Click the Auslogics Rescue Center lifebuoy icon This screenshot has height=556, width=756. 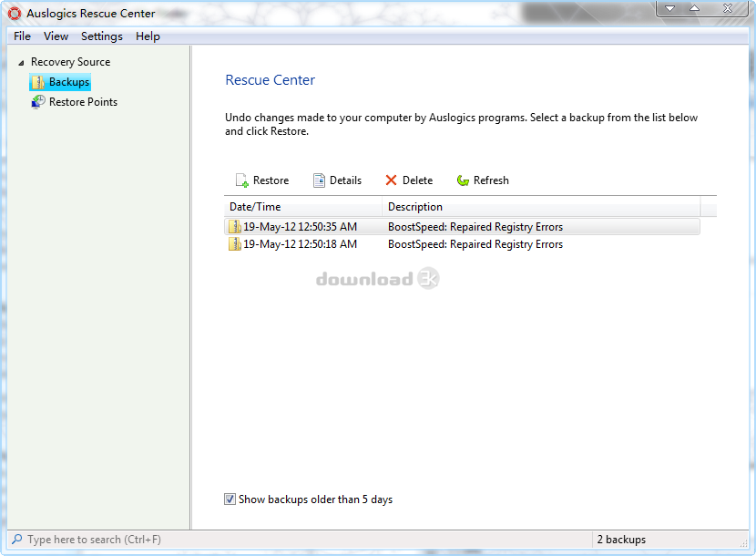pyautogui.click(x=15, y=14)
